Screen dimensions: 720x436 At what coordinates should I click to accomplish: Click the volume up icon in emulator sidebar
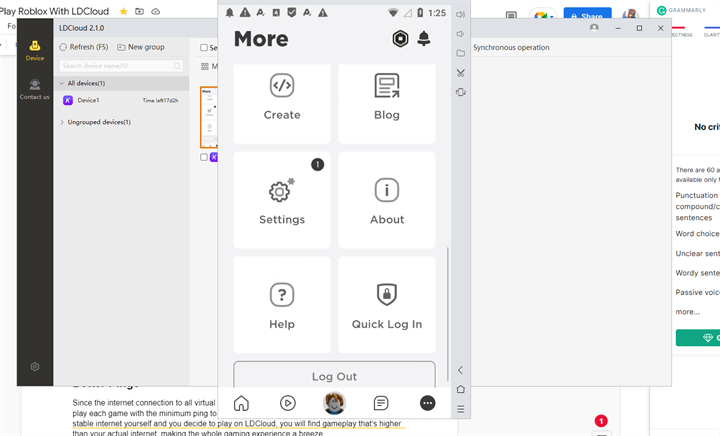coord(461,15)
